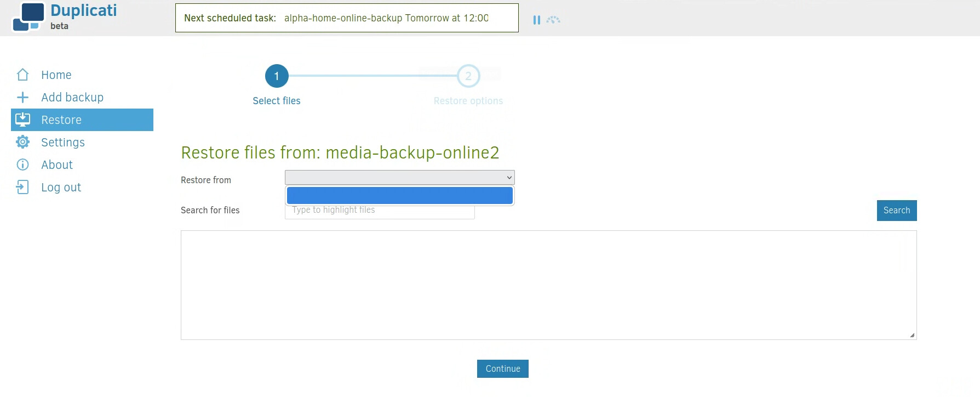Click the Search for files label

(210, 210)
